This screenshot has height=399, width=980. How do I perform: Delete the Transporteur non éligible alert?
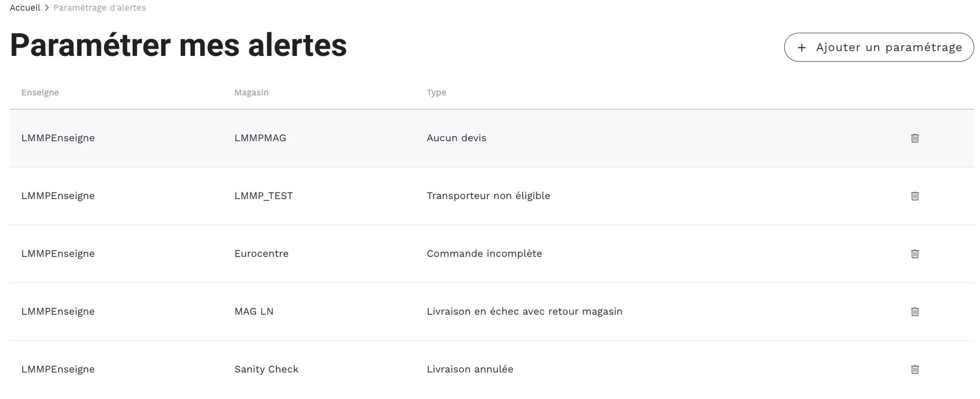[914, 196]
